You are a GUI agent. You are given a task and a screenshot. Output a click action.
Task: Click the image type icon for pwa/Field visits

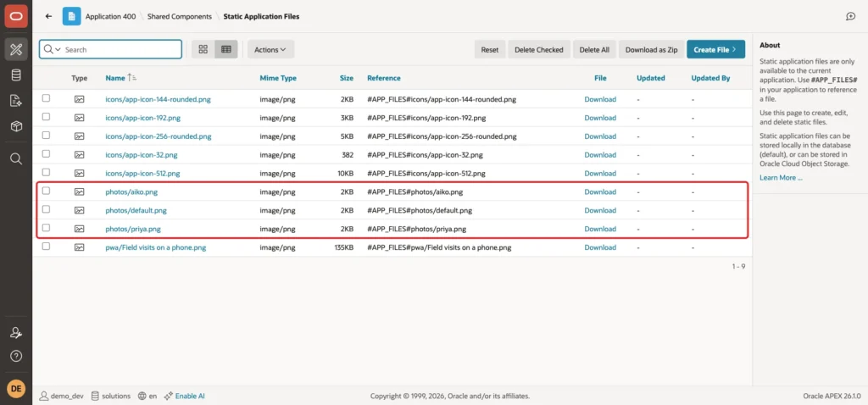click(x=79, y=247)
